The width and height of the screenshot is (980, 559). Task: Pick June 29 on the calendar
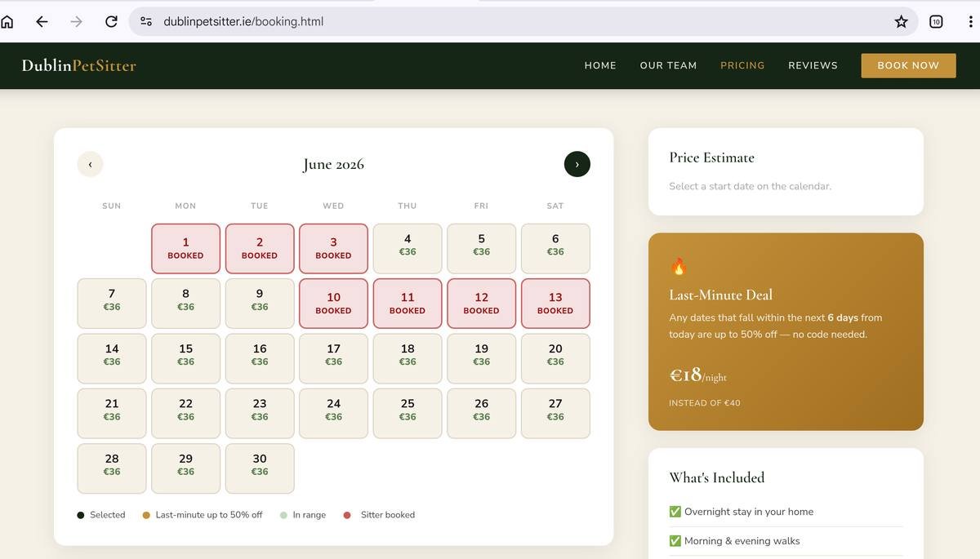coord(185,468)
